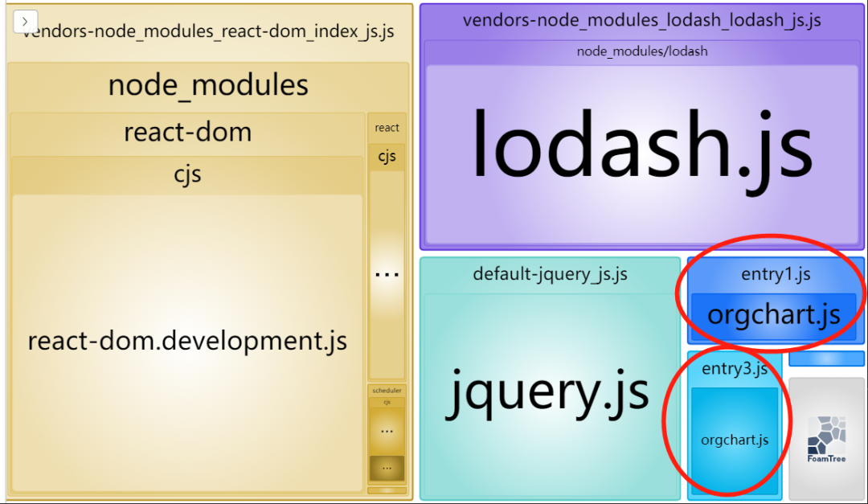Select the react-dom folder block
This screenshot has height=504, width=868.
(187, 132)
